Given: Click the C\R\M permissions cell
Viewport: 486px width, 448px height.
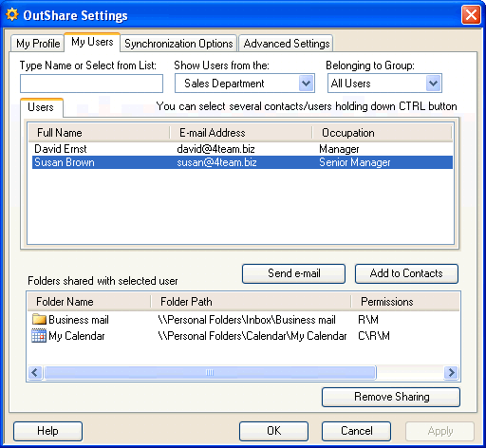Looking at the screenshot, I should [x=374, y=336].
